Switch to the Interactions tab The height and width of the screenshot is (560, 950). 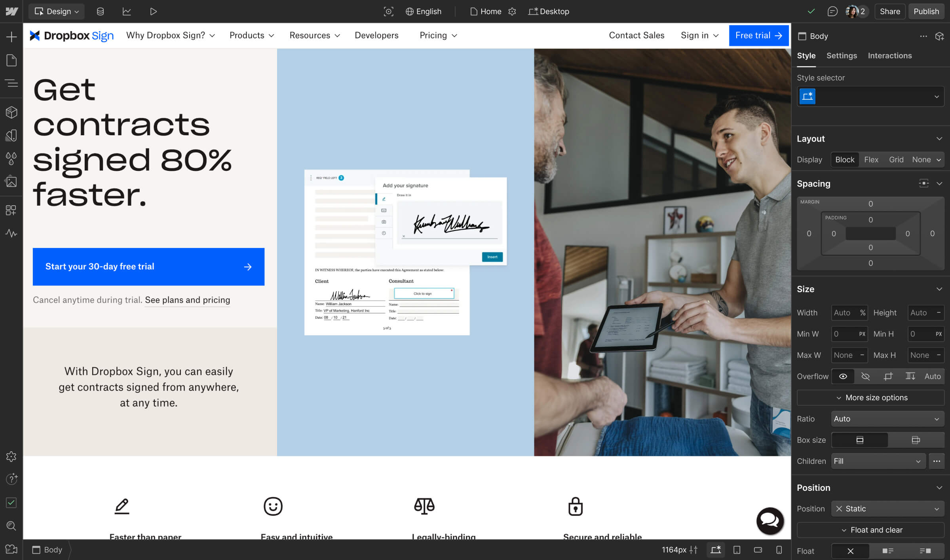click(x=889, y=55)
